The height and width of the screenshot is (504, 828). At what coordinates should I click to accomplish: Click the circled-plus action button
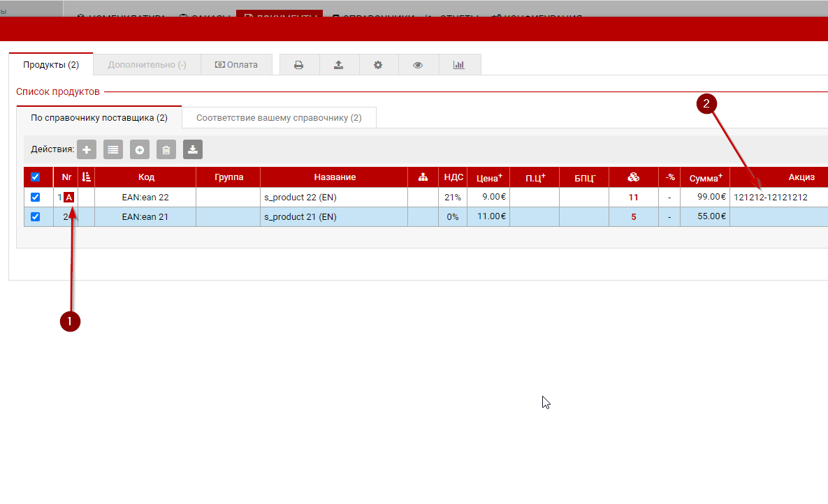[x=139, y=149]
